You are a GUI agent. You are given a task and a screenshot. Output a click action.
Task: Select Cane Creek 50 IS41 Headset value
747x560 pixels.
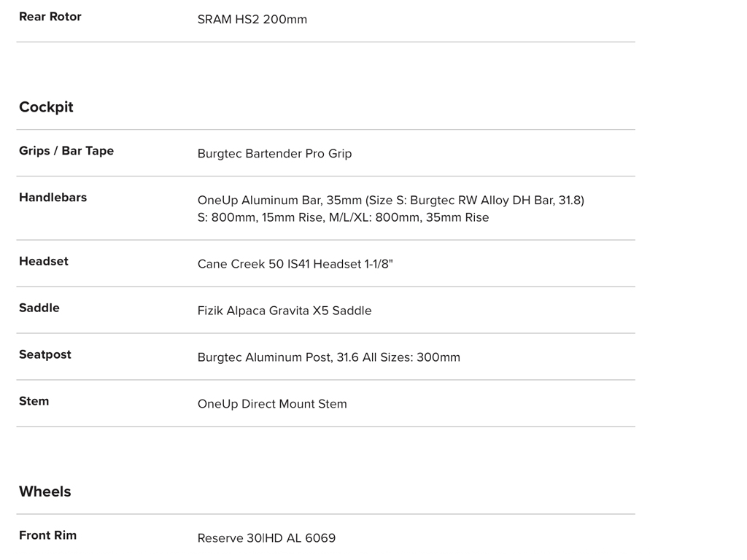[x=295, y=264]
